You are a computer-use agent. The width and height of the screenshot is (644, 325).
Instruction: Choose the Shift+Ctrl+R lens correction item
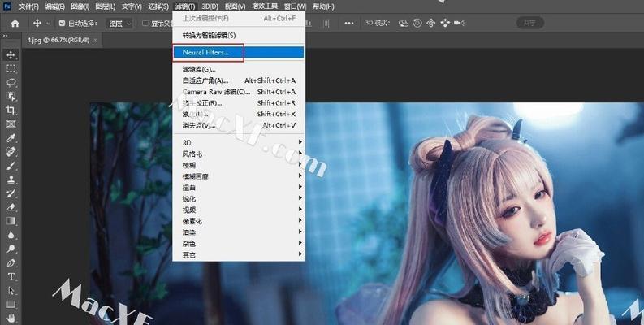point(239,102)
